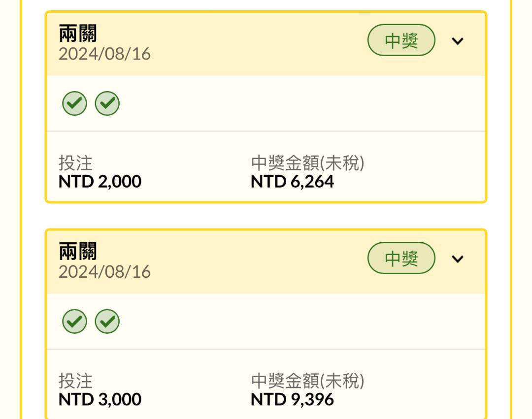Select date 2024/08/16 on second card
This screenshot has width=532, height=419.
pos(104,272)
